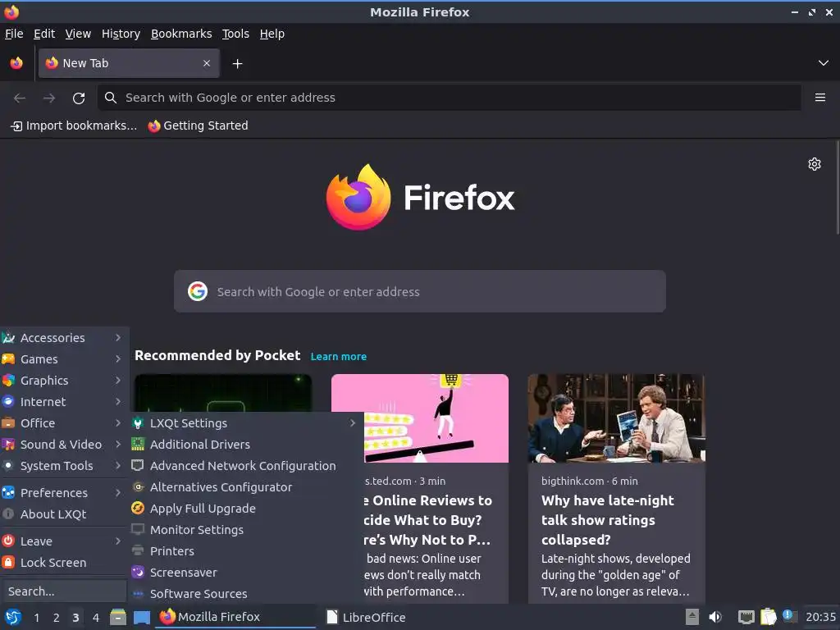The height and width of the screenshot is (630, 840).
Task: Open About LXQt menu entry
Action: pos(64,514)
